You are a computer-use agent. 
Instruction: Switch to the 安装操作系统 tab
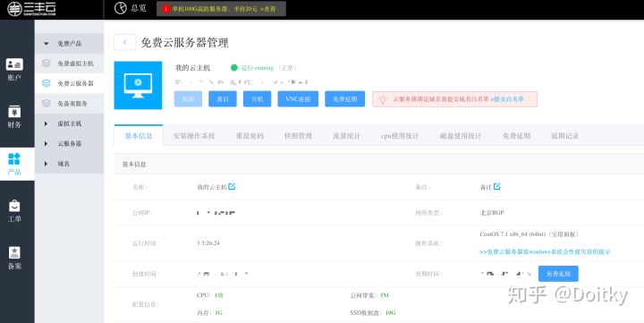coord(194,136)
